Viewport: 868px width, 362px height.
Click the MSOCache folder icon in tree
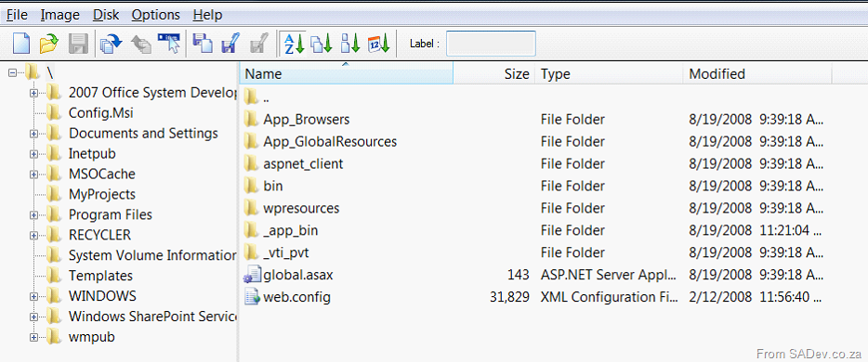tap(54, 174)
